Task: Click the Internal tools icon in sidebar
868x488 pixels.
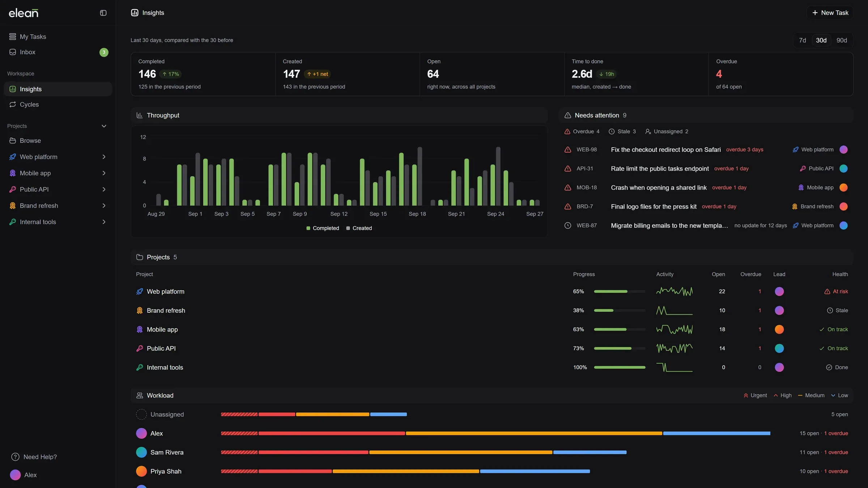Action: (13, 222)
